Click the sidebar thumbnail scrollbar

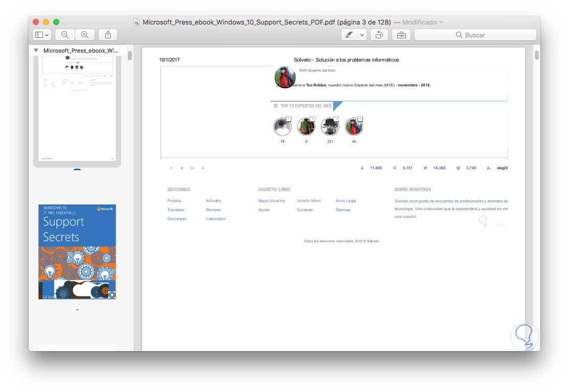(x=130, y=56)
